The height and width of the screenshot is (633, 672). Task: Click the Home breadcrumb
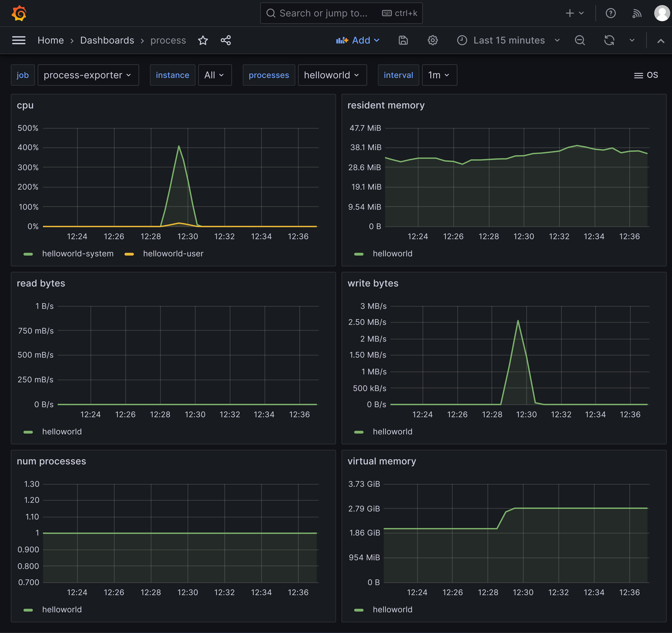pyautogui.click(x=51, y=40)
